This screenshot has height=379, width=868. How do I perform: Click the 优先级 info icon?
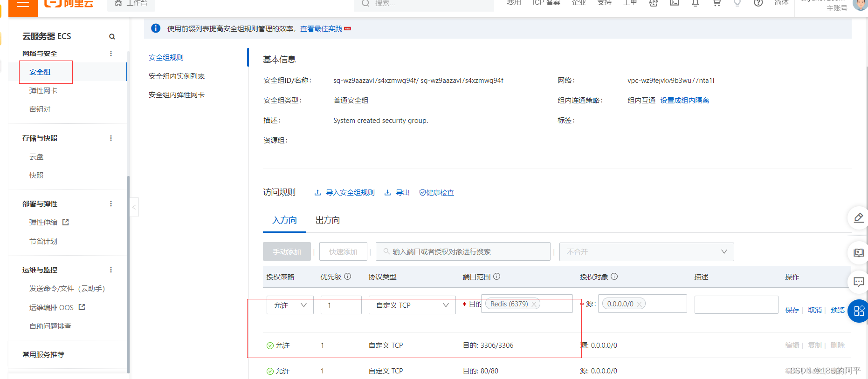[x=348, y=277]
